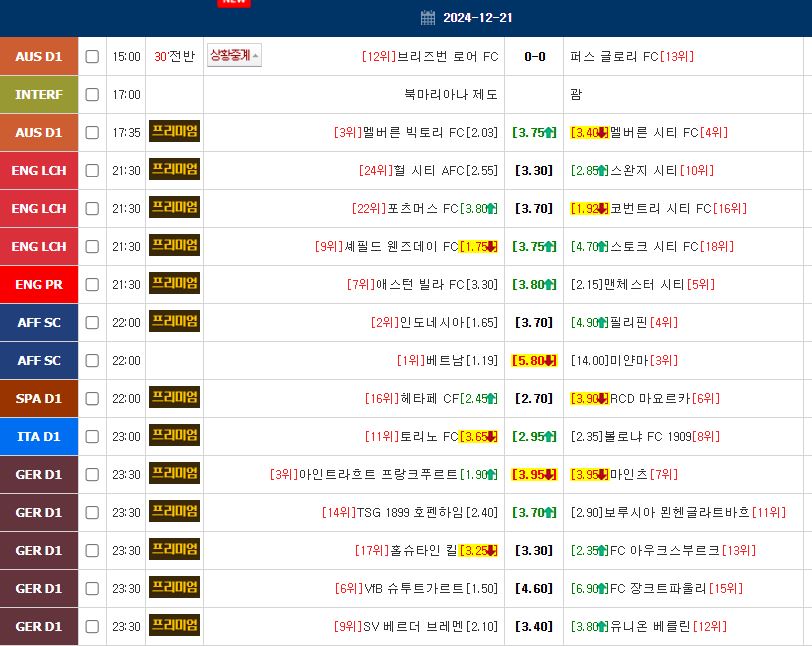Check the box for 헐 시티 AFC match
812x646 pixels.
click(92, 170)
